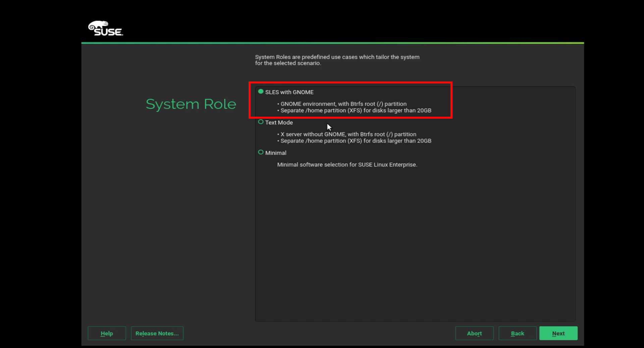
Task: Select the SLES with GNOME radio button
Action: point(261,92)
